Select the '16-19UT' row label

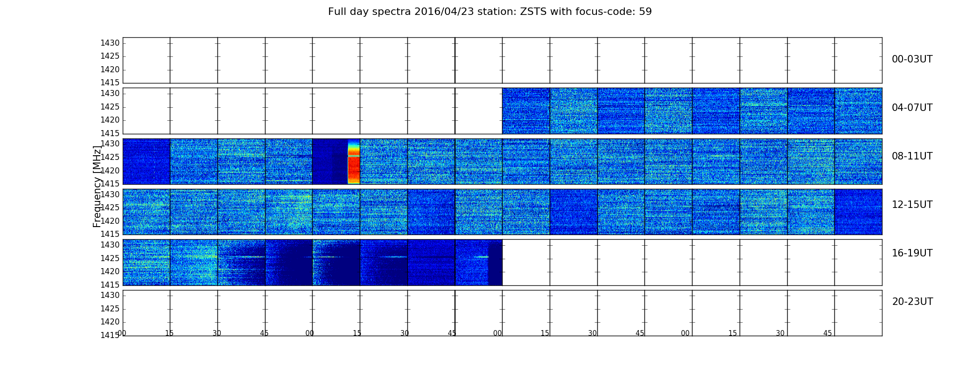tap(912, 253)
